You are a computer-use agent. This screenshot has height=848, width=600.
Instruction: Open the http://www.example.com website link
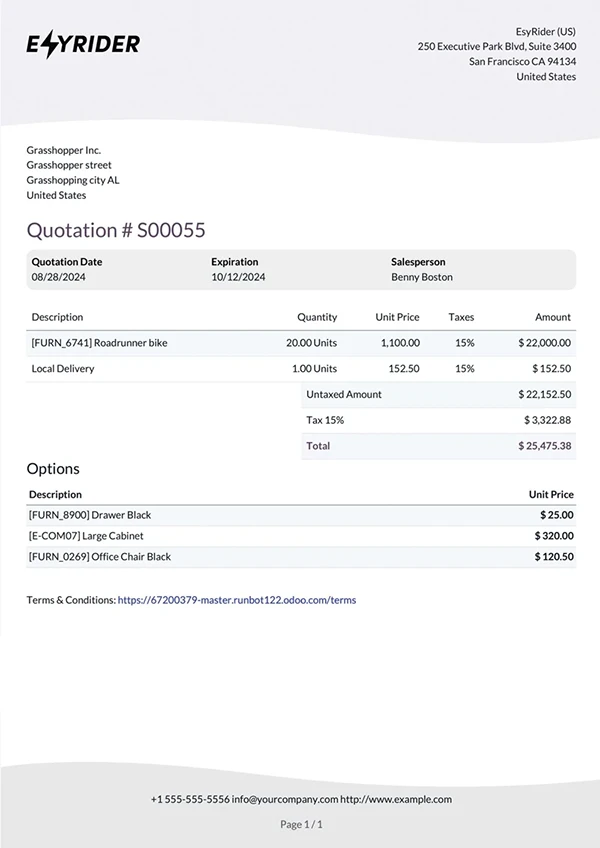tap(396, 799)
